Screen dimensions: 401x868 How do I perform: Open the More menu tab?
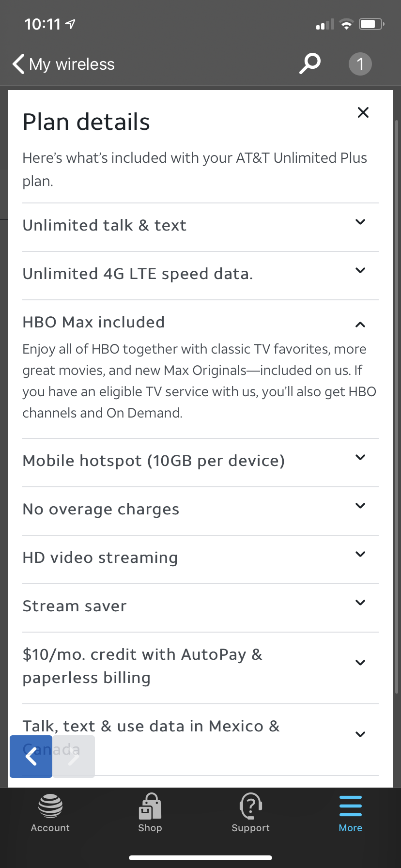(x=351, y=814)
